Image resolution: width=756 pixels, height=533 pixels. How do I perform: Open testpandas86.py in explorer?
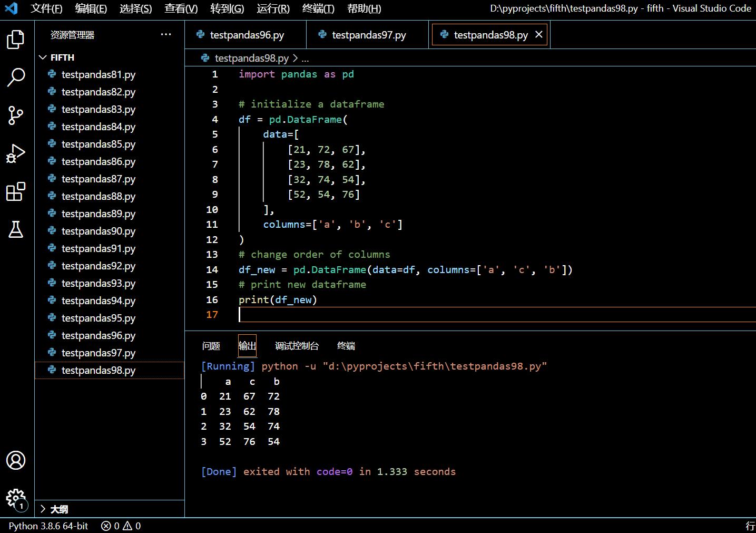pos(110,161)
